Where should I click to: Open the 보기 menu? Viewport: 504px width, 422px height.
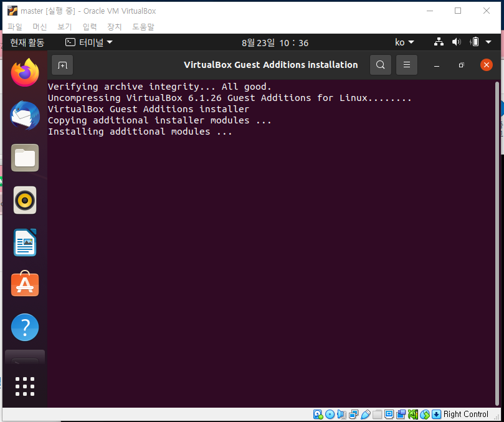tap(65, 27)
